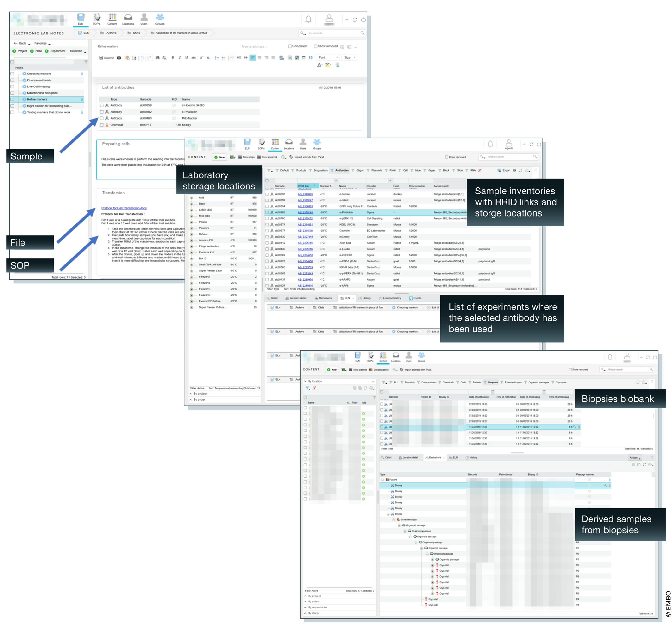The width and height of the screenshot is (672, 629).
Task: Click RRID link AB_2340495
Action: [305, 194]
